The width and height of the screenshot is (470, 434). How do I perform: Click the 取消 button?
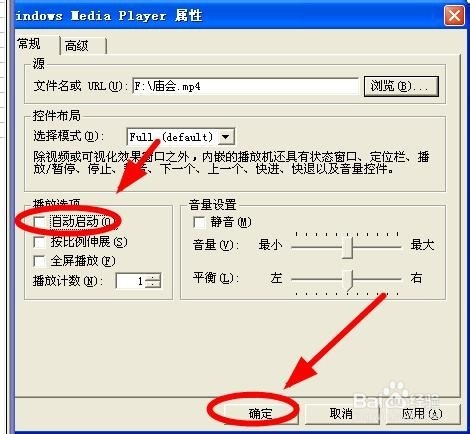[x=341, y=414]
